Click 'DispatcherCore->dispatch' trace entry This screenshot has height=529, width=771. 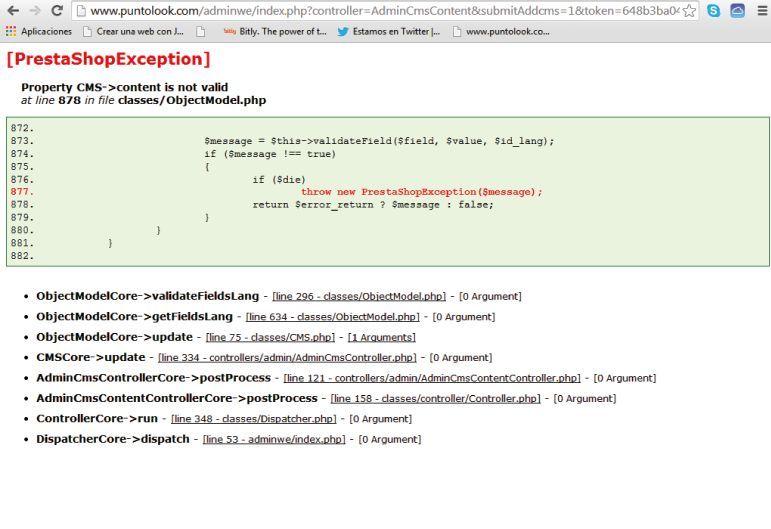tap(113, 439)
